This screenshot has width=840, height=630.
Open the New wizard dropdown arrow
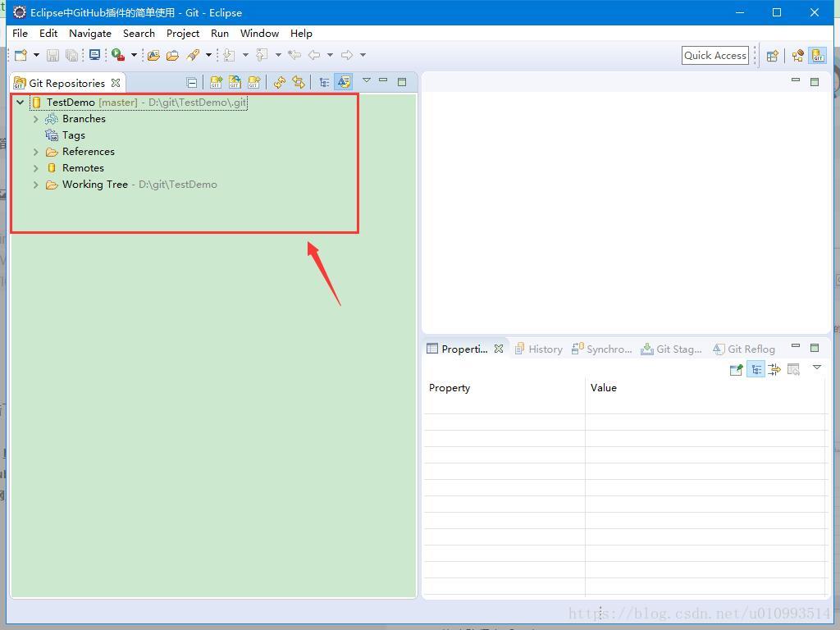pyautogui.click(x=36, y=55)
